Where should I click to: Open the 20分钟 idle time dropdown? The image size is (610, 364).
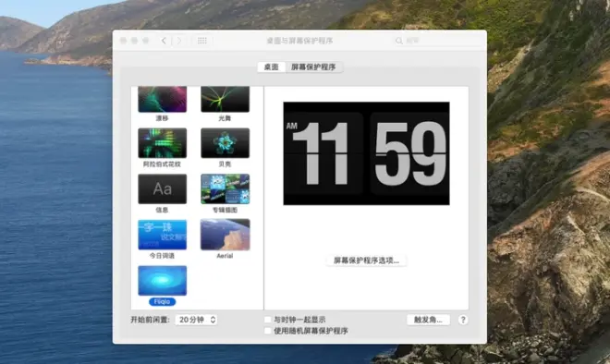click(x=196, y=320)
